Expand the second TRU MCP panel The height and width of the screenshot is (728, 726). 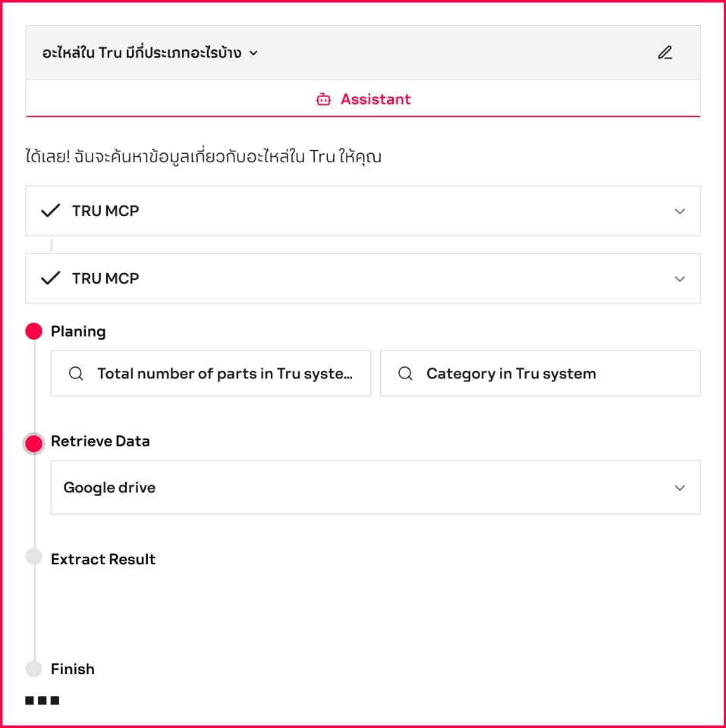click(x=679, y=279)
